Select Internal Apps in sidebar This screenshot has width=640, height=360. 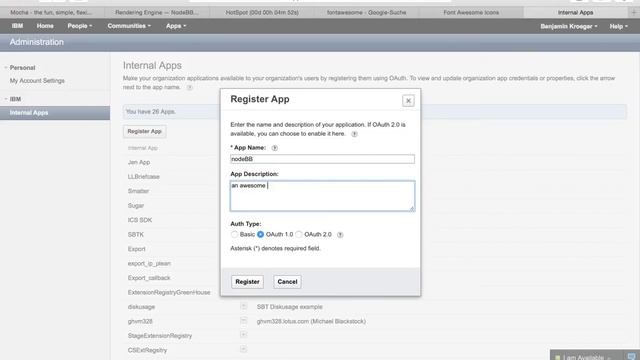[x=55, y=113]
